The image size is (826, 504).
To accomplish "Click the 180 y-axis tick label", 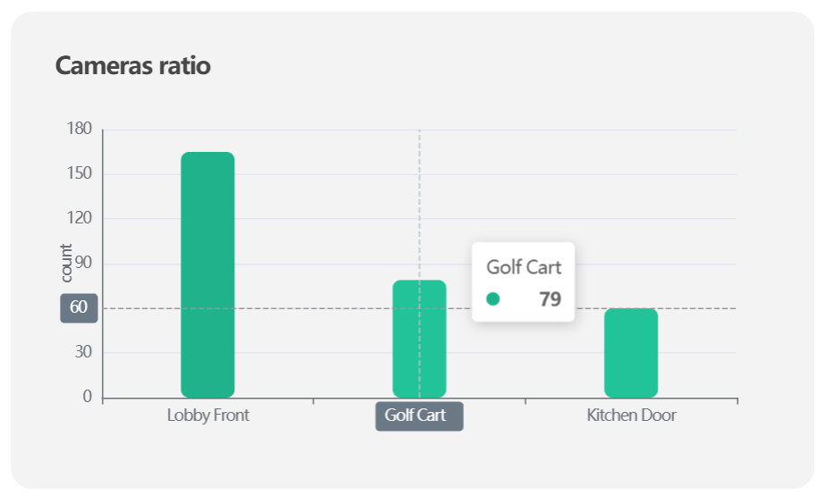I will click(x=80, y=130).
